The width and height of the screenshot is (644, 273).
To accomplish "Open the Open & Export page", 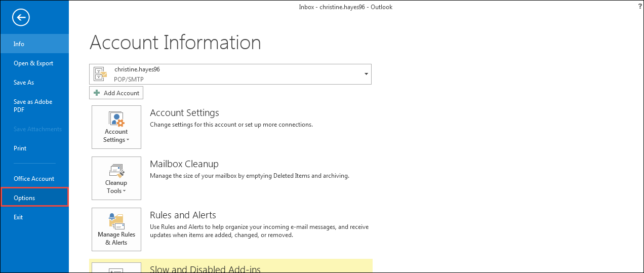I will (34, 63).
